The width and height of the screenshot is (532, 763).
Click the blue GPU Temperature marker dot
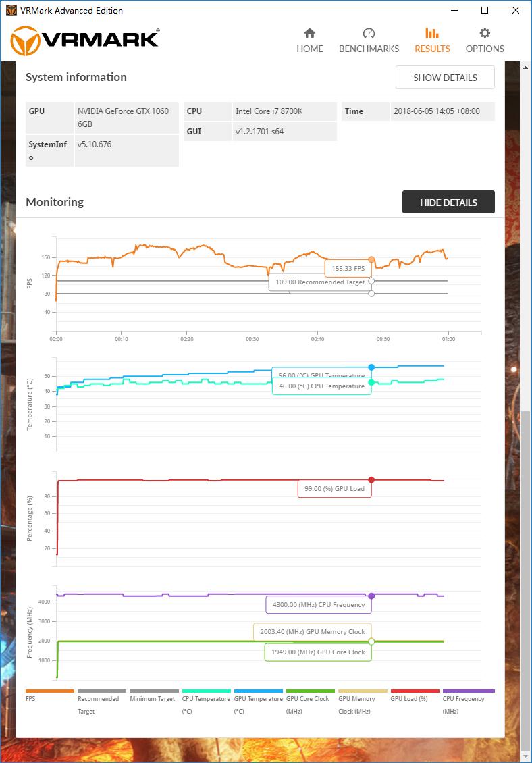click(371, 367)
